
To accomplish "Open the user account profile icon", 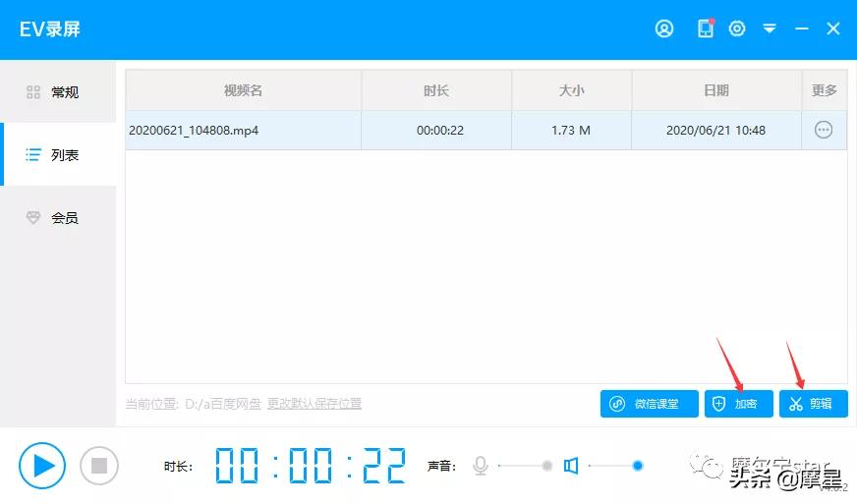I will 664,28.
